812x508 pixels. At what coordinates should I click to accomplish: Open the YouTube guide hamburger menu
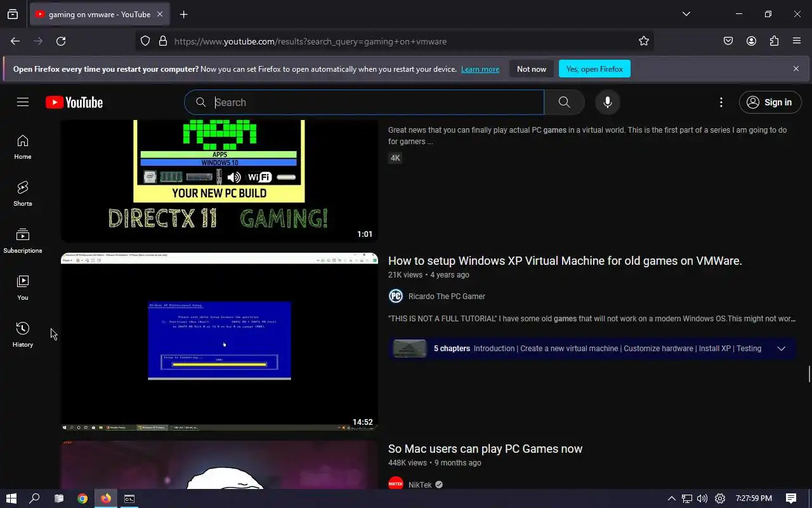(x=23, y=102)
